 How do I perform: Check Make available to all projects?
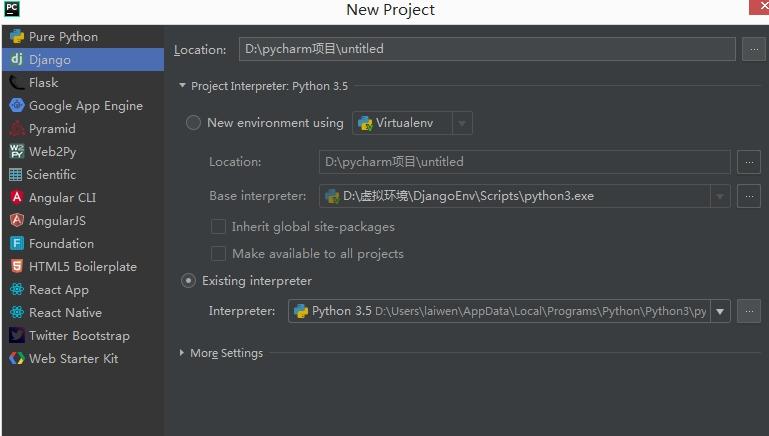(x=218, y=254)
